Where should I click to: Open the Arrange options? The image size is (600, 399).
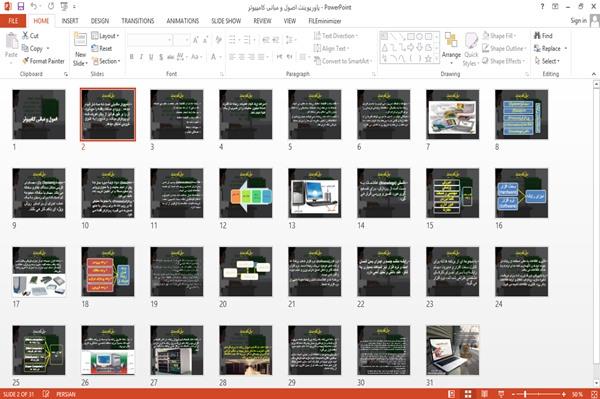tap(451, 48)
